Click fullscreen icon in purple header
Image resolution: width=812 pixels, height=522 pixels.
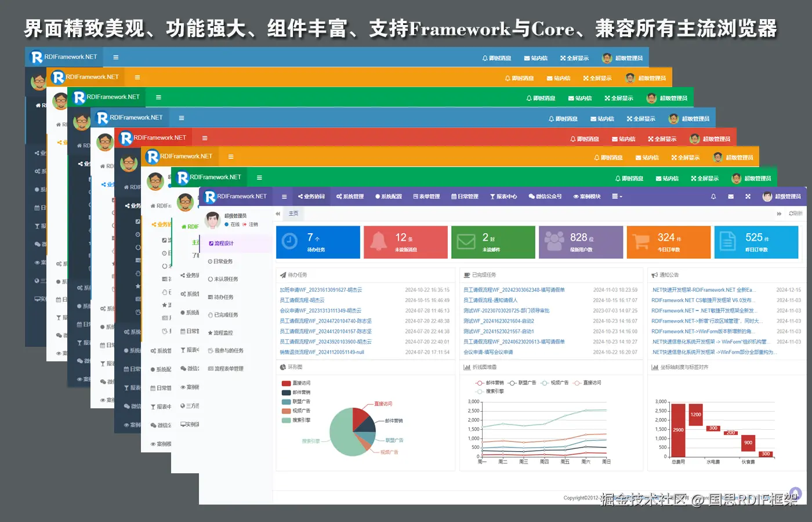click(x=748, y=197)
